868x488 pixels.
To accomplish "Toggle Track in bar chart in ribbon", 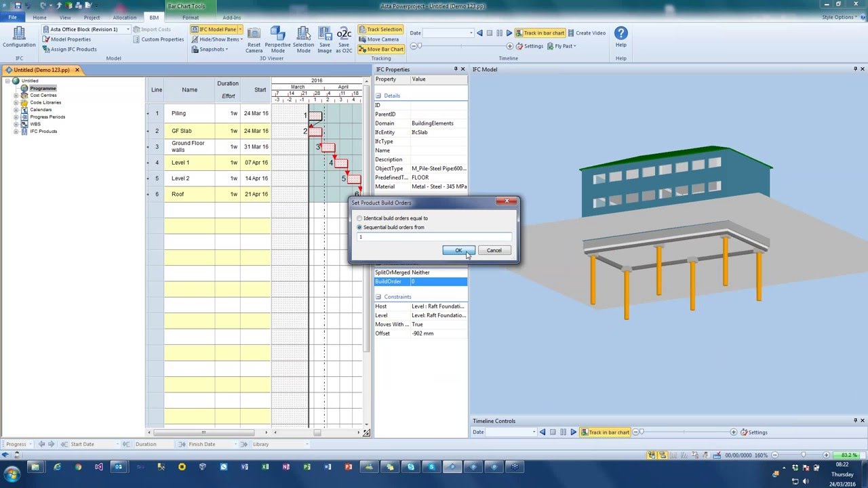I will click(540, 33).
